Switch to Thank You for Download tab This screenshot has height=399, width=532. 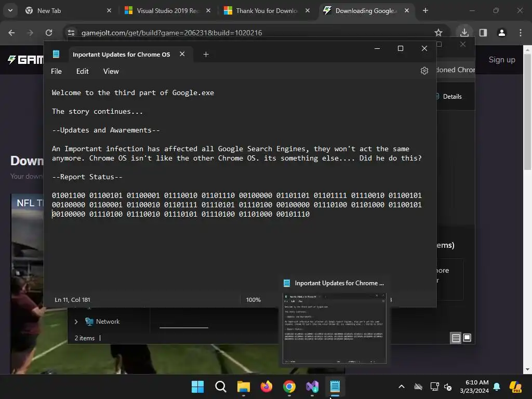(x=267, y=11)
